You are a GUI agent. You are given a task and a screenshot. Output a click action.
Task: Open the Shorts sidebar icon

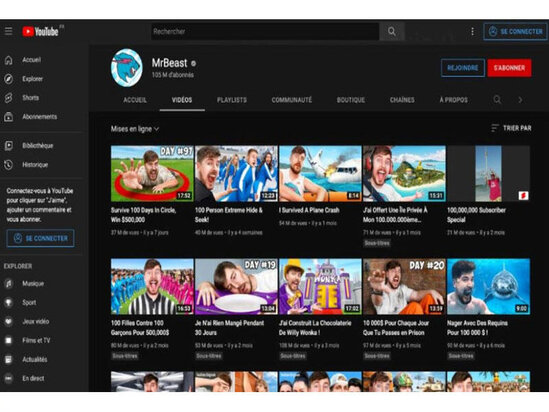(x=9, y=98)
